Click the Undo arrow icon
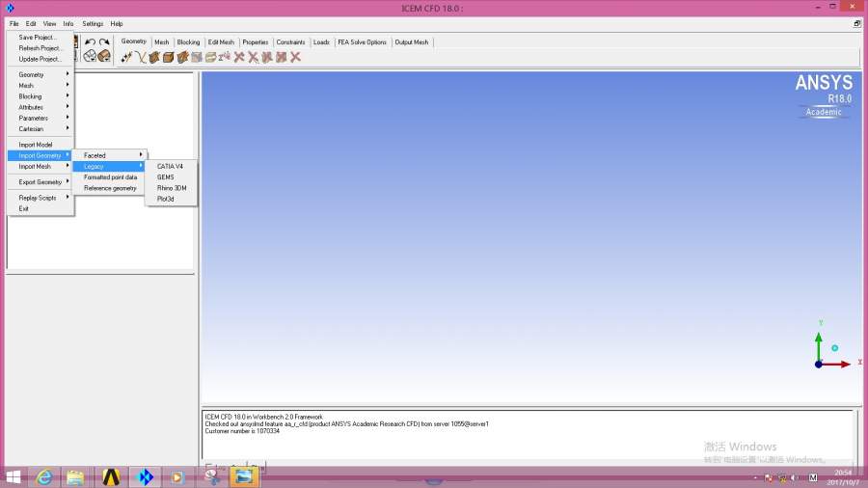 (x=90, y=42)
